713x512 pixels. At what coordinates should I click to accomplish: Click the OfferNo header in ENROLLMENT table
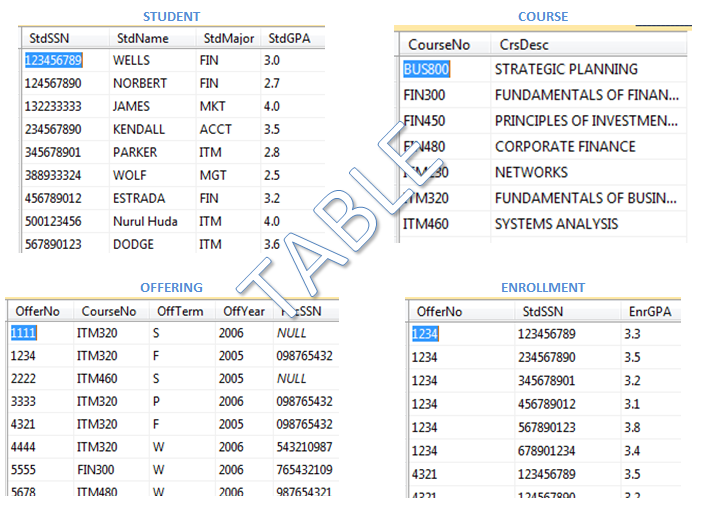pos(439,311)
